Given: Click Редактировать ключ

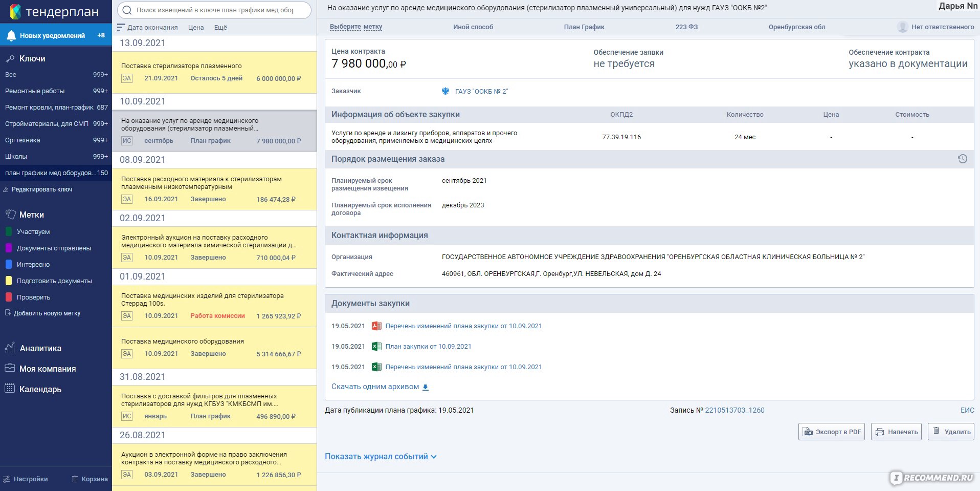Looking at the screenshot, I should pyautogui.click(x=42, y=189).
